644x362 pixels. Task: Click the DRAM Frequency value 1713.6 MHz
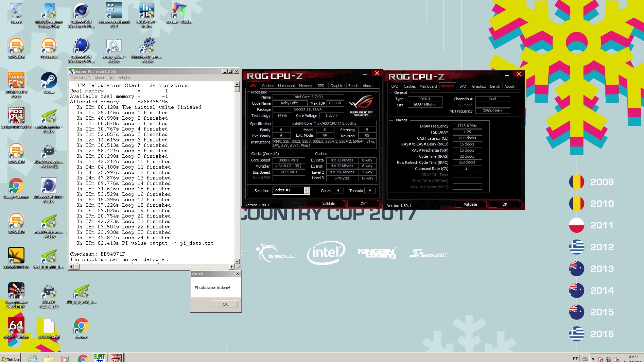[467, 126]
